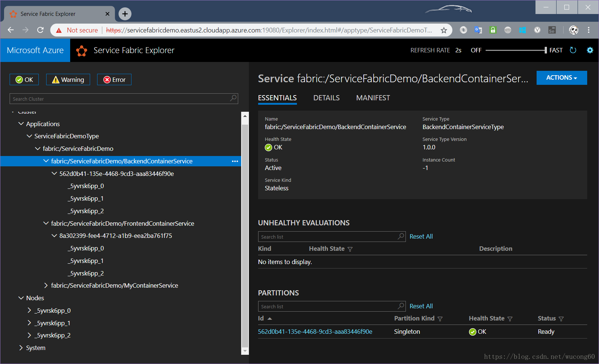Screen dimensions: 599x364
Task: Open the settings gear icon
Action: (x=590, y=50)
